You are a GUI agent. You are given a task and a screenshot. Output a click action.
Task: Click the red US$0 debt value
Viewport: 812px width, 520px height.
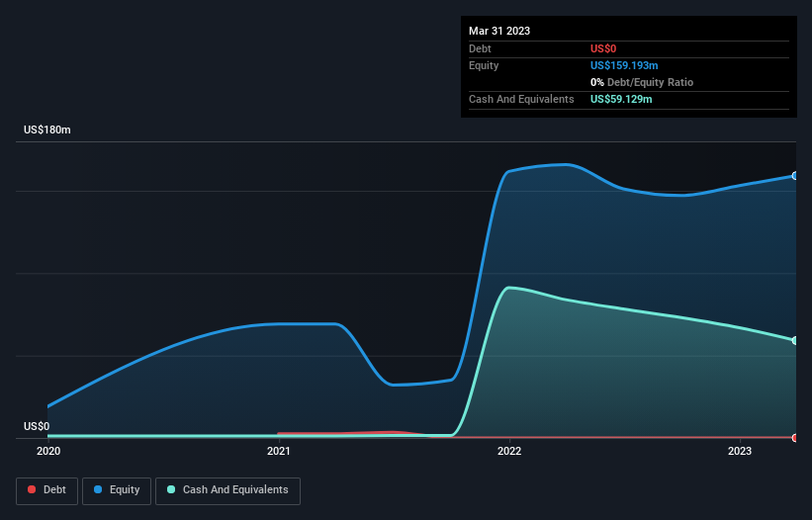(x=603, y=48)
